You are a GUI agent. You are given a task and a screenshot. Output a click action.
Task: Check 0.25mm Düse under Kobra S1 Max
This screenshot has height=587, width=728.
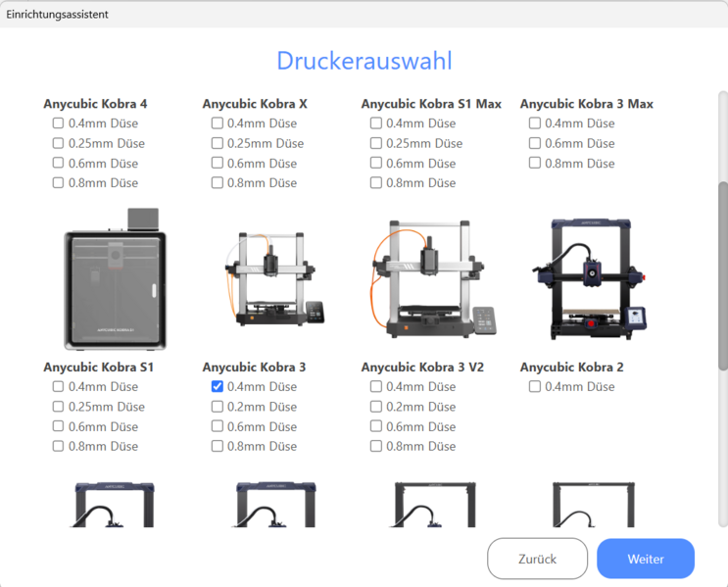[375, 143]
